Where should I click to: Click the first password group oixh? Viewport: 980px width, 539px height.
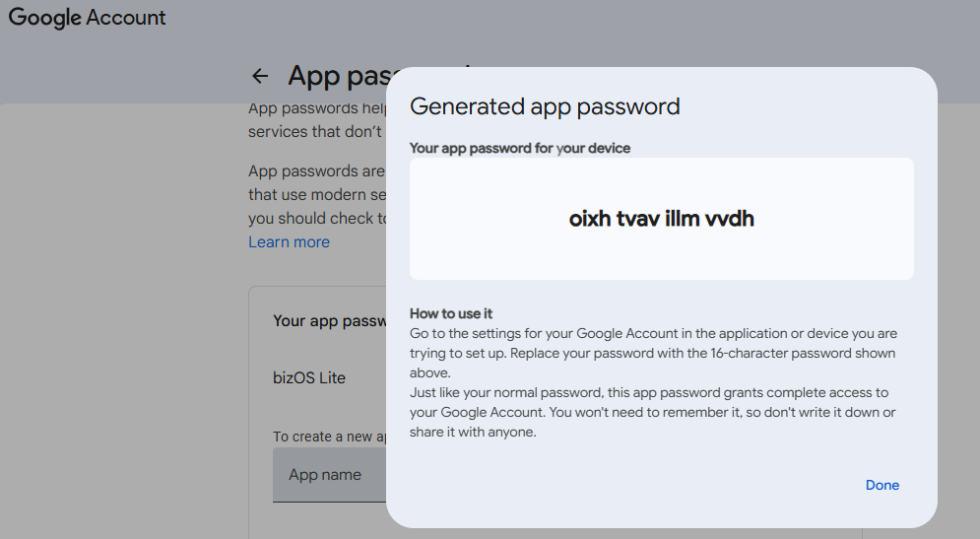coord(589,219)
